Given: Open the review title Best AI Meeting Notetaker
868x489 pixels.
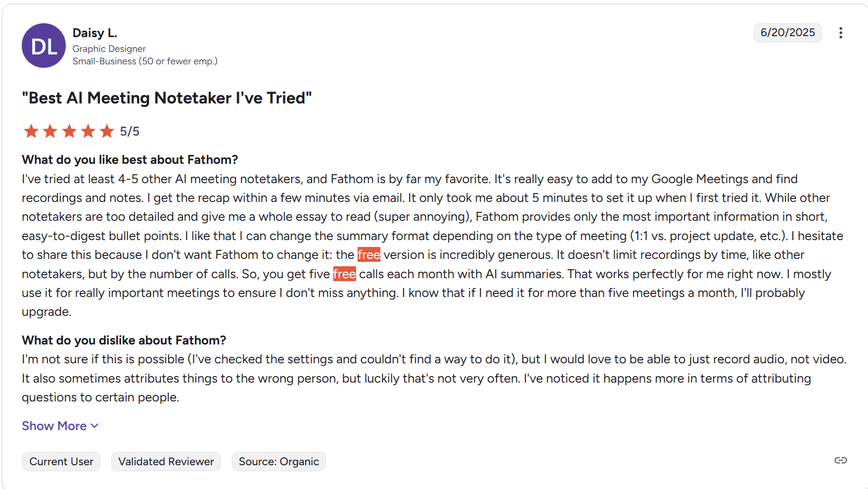Looking at the screenshot, I should tap(167, 98).
